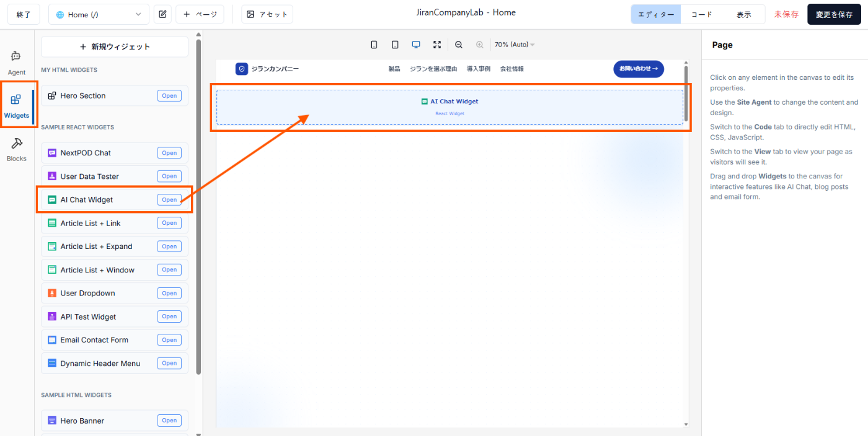The image size is (868, 436).
Task: Switch to mobile device preview icon
Action: (x=374, y=45)
